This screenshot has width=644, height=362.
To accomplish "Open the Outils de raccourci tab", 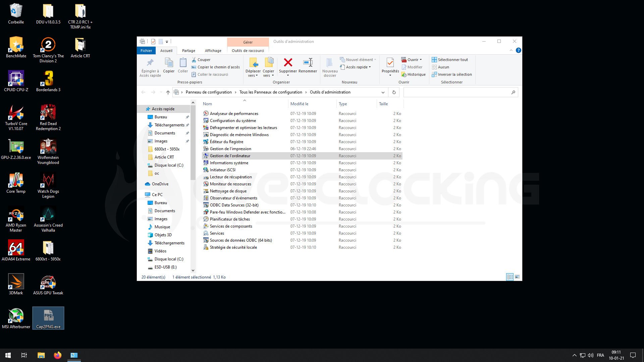I will pyautogui.click(x=248, y=51).
